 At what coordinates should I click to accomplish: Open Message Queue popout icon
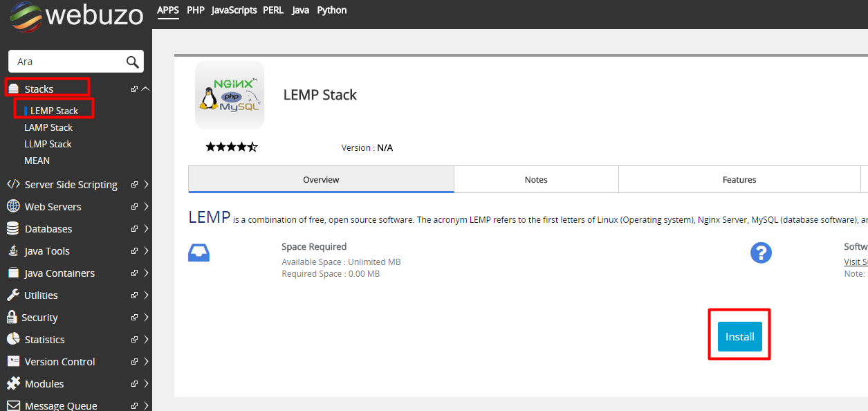point(135,406)
